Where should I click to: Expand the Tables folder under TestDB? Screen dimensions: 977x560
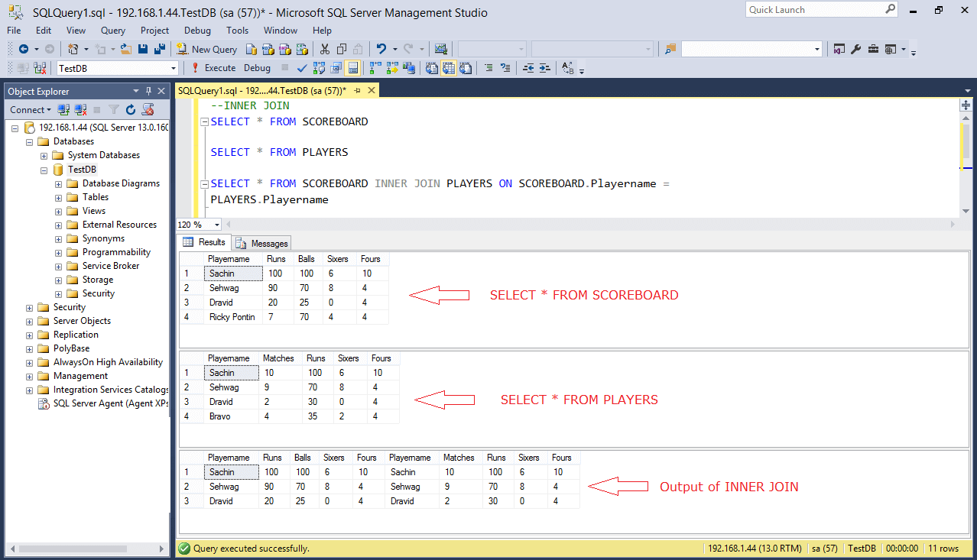(x=59, y=196)
